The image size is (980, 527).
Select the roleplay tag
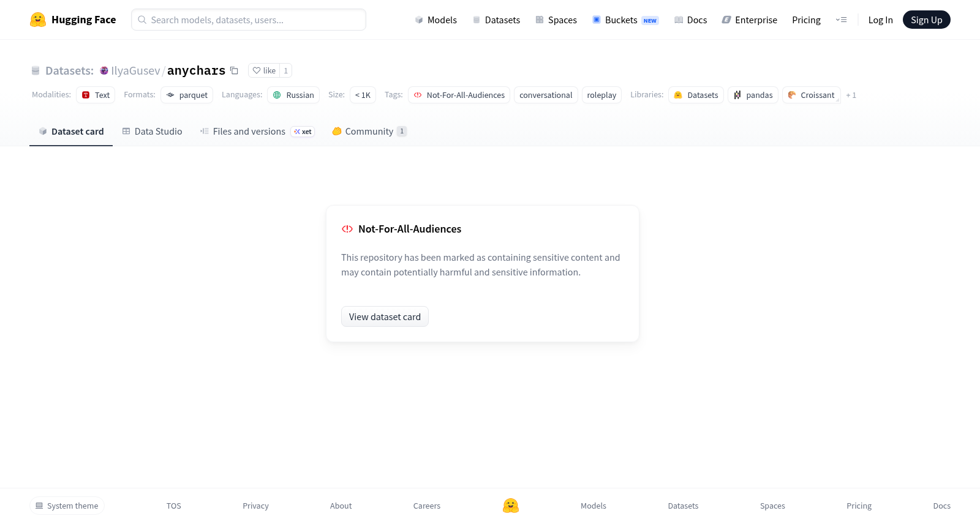tap(601, 95)
